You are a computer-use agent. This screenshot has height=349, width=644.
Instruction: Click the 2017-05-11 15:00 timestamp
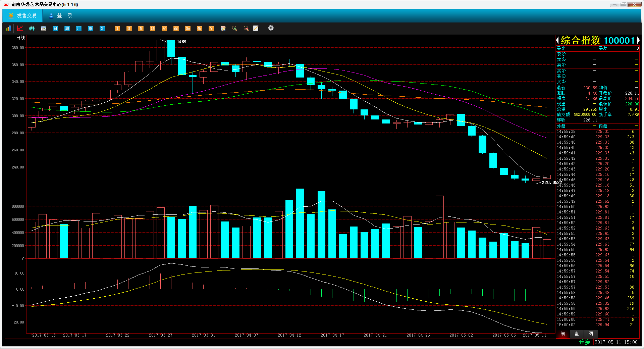[x=616, y=342]
